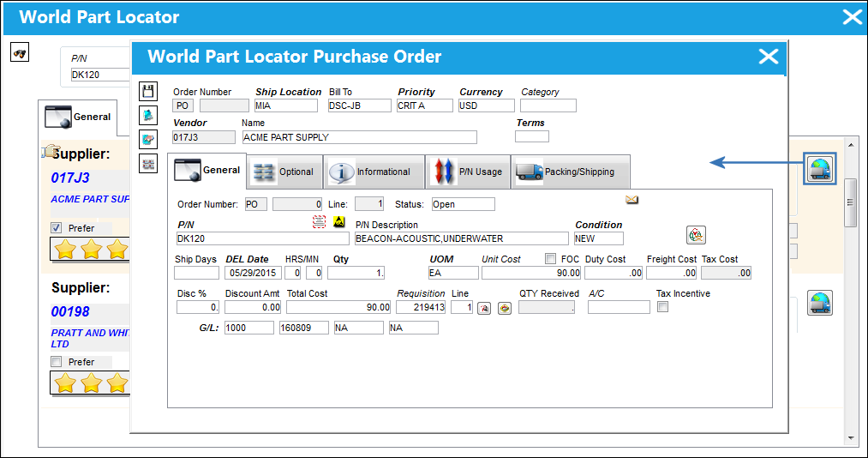
Task: Close the World Part Locator Purchase Order window
Action: (x=769, y=57)
